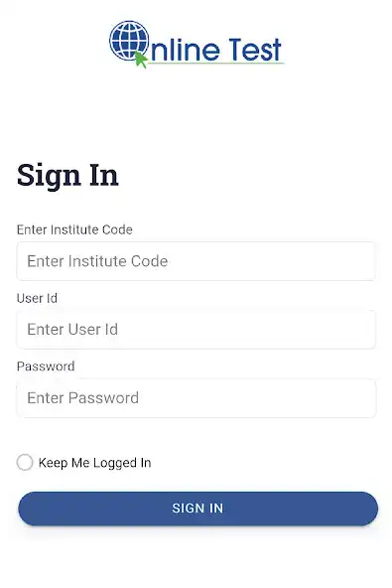
Task: Focus the Enter Institute Code input box
Action: click(x=196, y=261)
